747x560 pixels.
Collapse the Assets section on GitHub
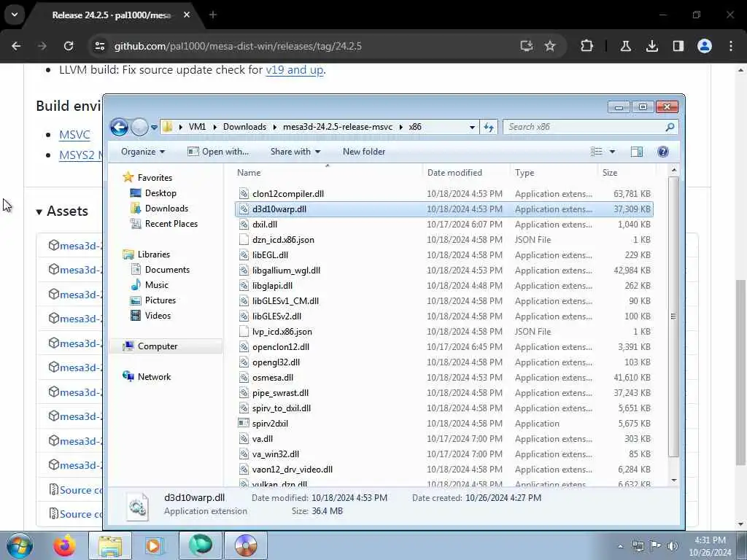tap(62, 211)
